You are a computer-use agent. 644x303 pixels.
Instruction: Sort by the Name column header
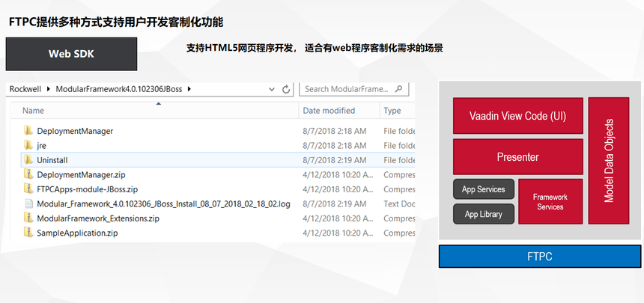tap(33, 111)
